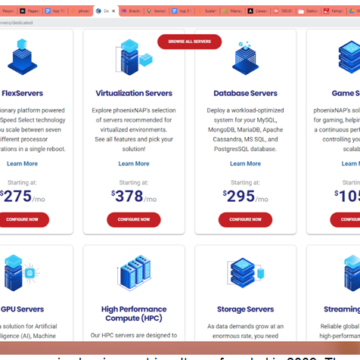
Task: Open Learn More under Database Servers
Action: [x=245, y=164]
